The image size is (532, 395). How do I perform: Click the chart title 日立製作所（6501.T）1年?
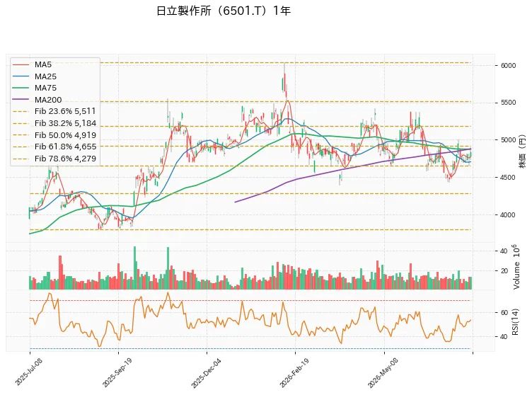point(224,11)
